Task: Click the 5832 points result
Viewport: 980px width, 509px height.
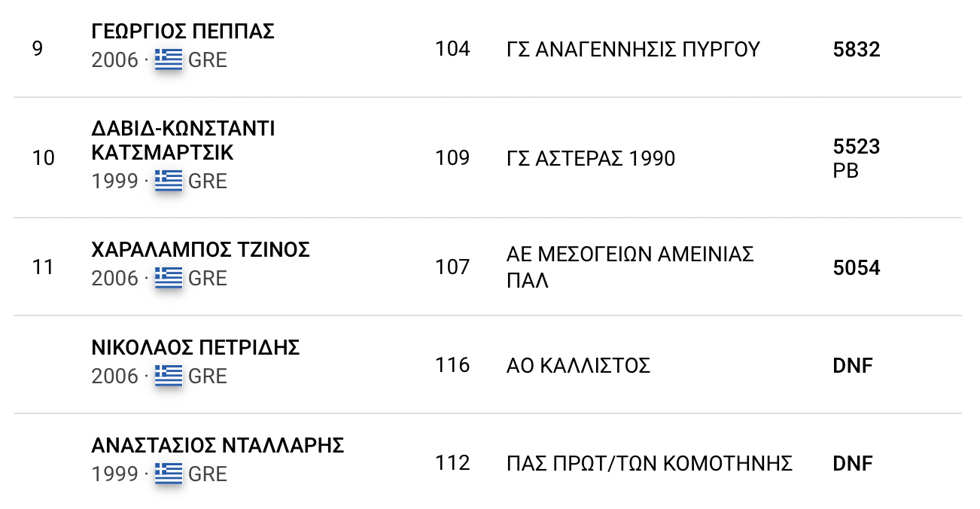Action: point(856,50)
